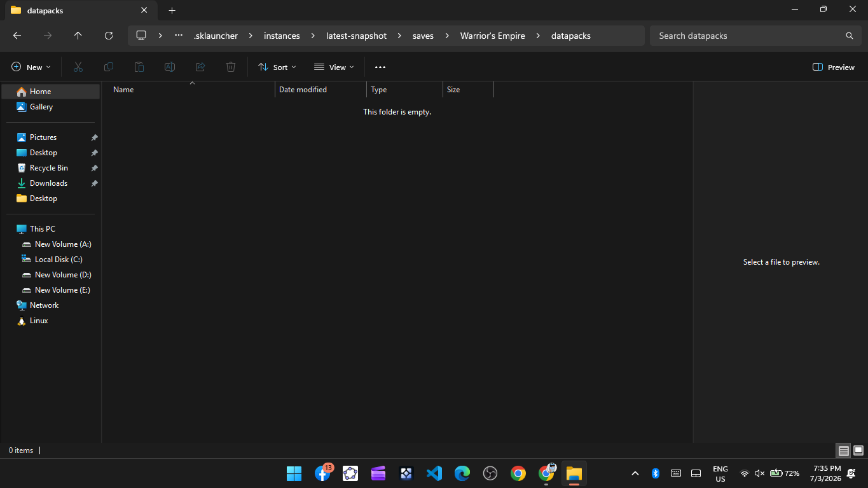Expand chevron after saves breadcrumb
Screen dimensions: 868x488
click(x=447, y=36)
